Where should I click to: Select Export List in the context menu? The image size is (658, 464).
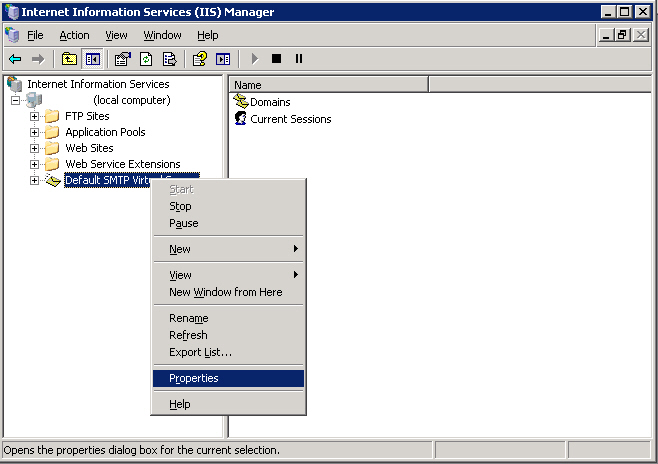tap(200, 352)
